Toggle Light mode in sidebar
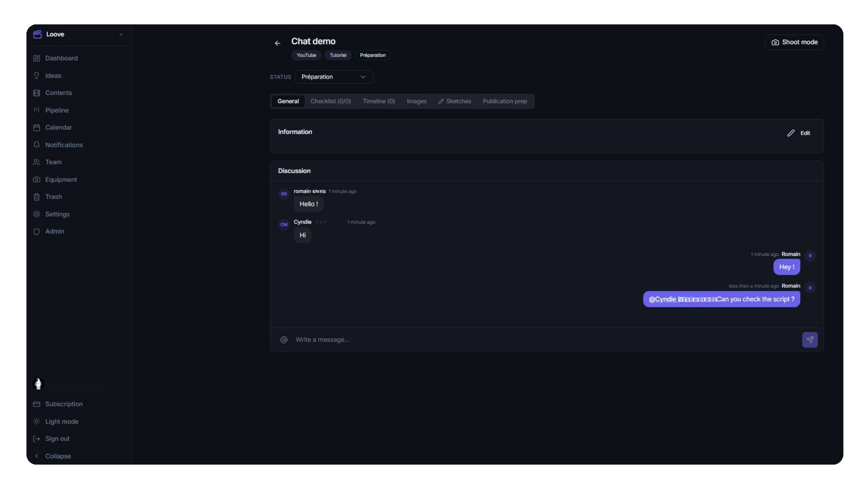Viewport: 868px width, 488px height. (x=61, y=421)
